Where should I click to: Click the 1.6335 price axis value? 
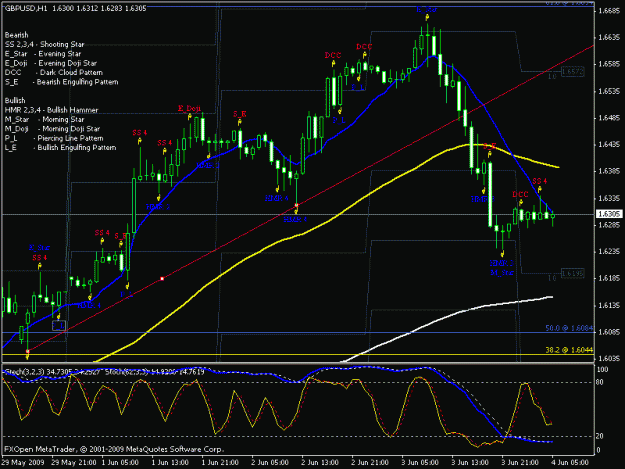tap(609, 198)
